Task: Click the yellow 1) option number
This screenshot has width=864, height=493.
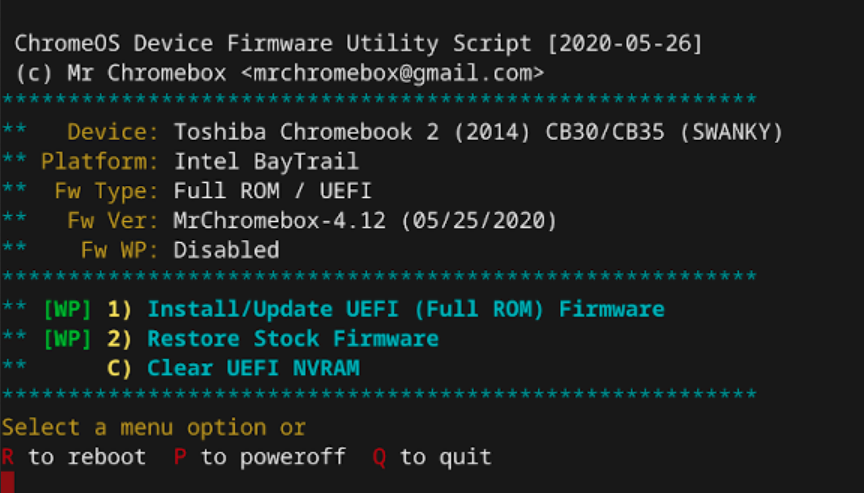Action: tap(119, 310)
